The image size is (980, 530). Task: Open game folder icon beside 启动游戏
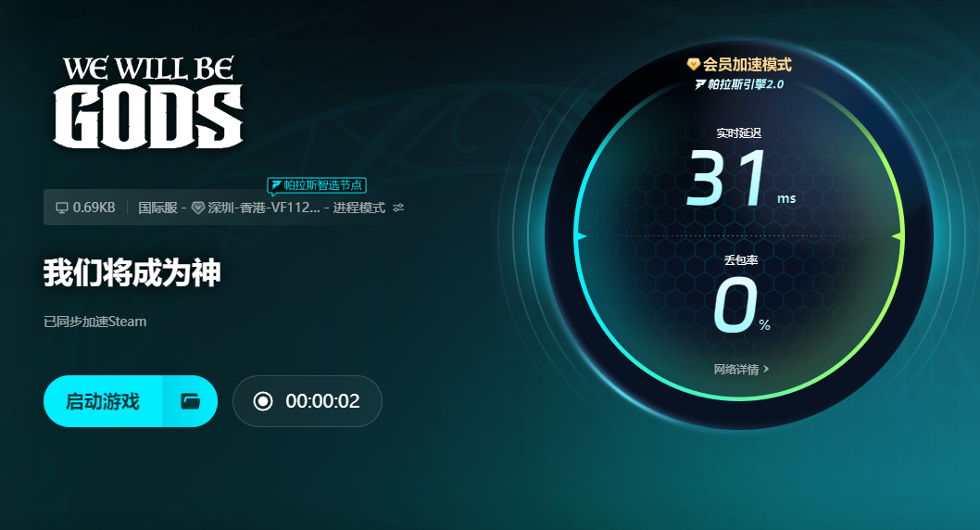[x=190, y=401]
